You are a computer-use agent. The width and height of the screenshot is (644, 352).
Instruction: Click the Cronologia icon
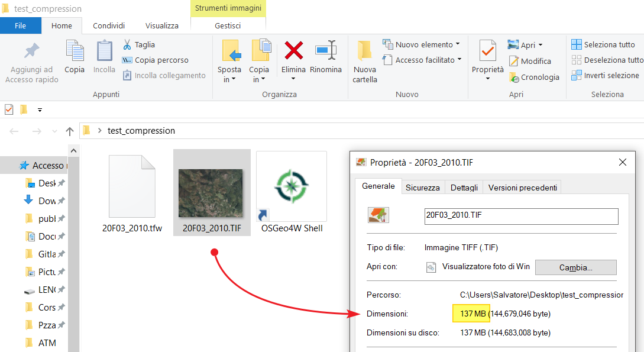pyautogui.click(x=514, y=77)
